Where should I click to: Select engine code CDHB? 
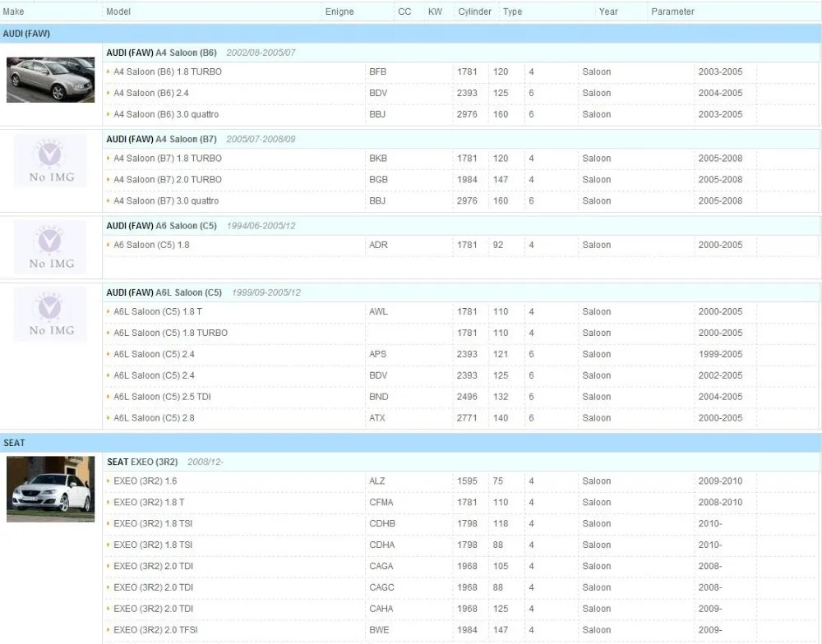click(382, 523)
